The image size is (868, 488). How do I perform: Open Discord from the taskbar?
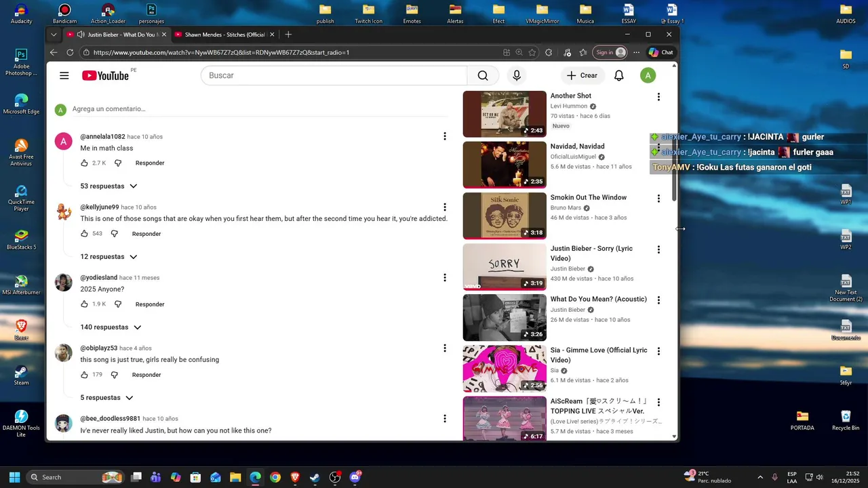point(355,477)
